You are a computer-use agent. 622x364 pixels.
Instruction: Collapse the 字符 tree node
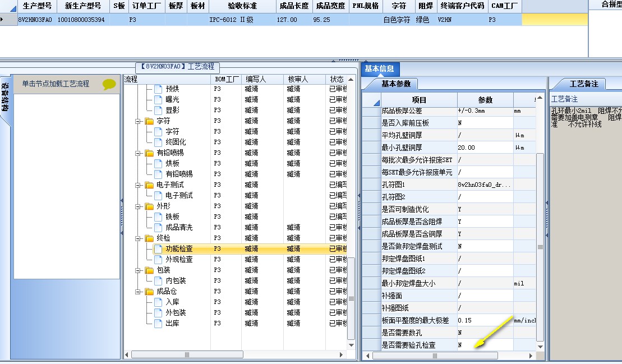[137, 121]
